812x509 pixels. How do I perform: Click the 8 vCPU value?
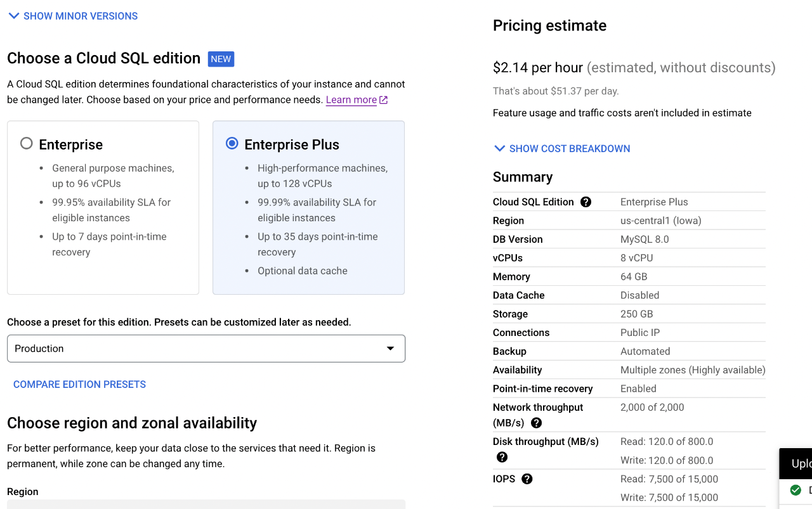pos(636,258)
